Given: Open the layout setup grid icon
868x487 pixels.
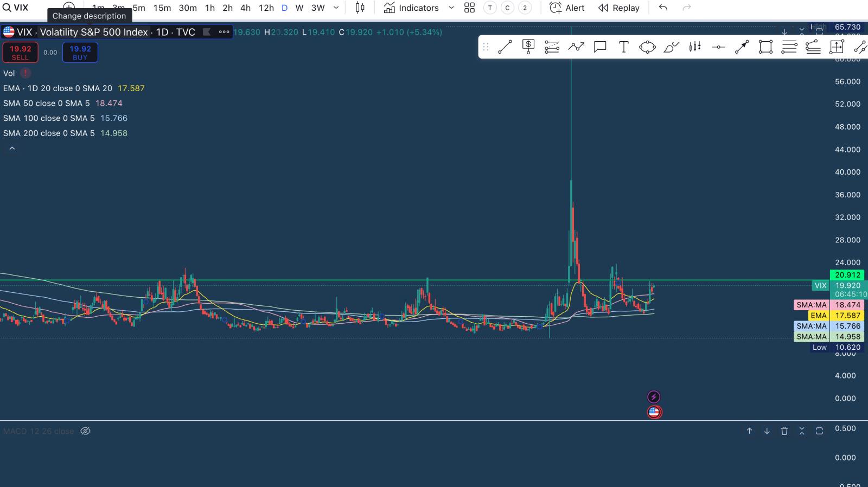Looking at the screenshot, I should (x=470, y=8).
